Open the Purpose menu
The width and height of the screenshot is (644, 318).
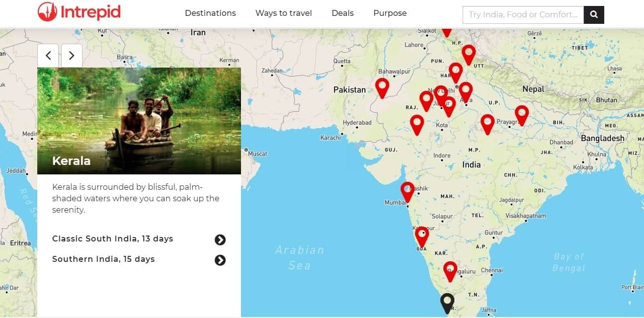(390, 13)
